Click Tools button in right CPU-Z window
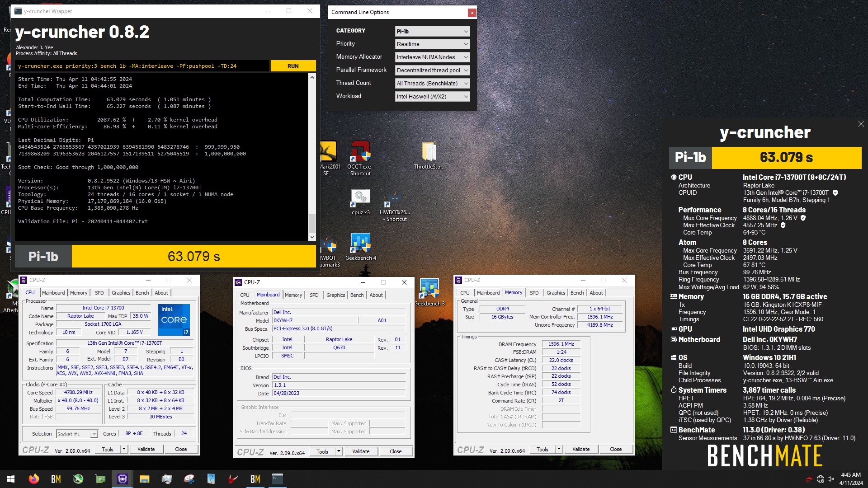 pyautogui.click(x=542, y=449)
